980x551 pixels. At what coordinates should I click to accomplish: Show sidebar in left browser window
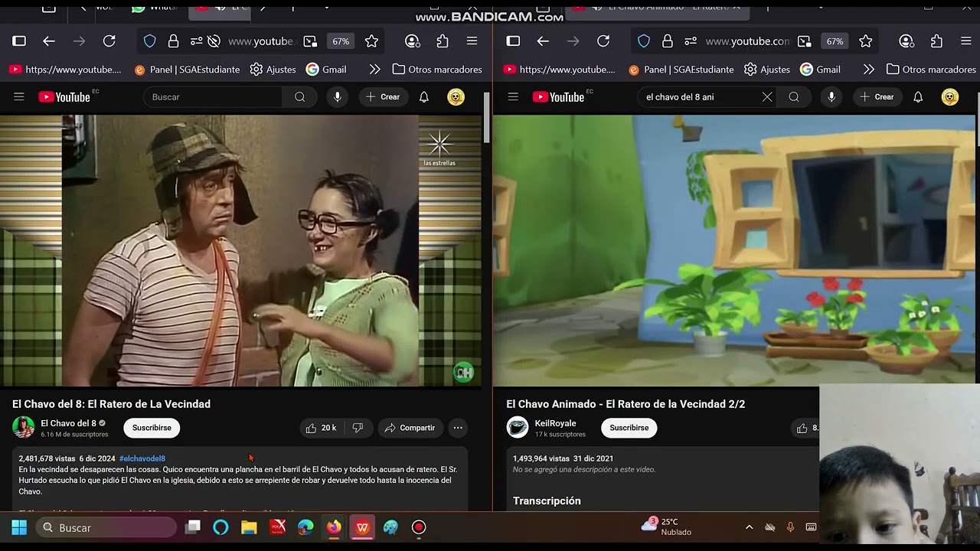(19, 41)
